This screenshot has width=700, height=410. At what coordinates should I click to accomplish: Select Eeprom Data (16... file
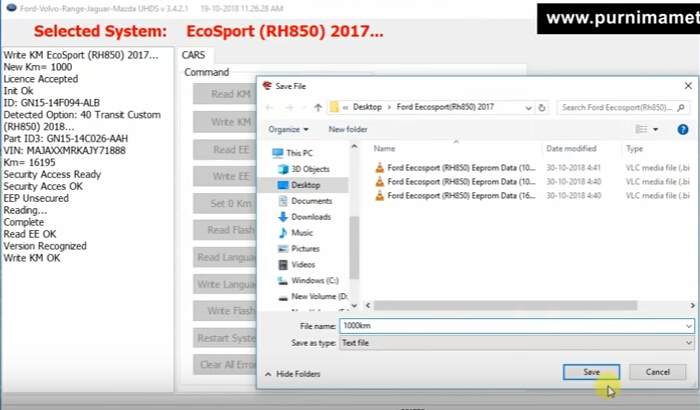click(461, 196)
